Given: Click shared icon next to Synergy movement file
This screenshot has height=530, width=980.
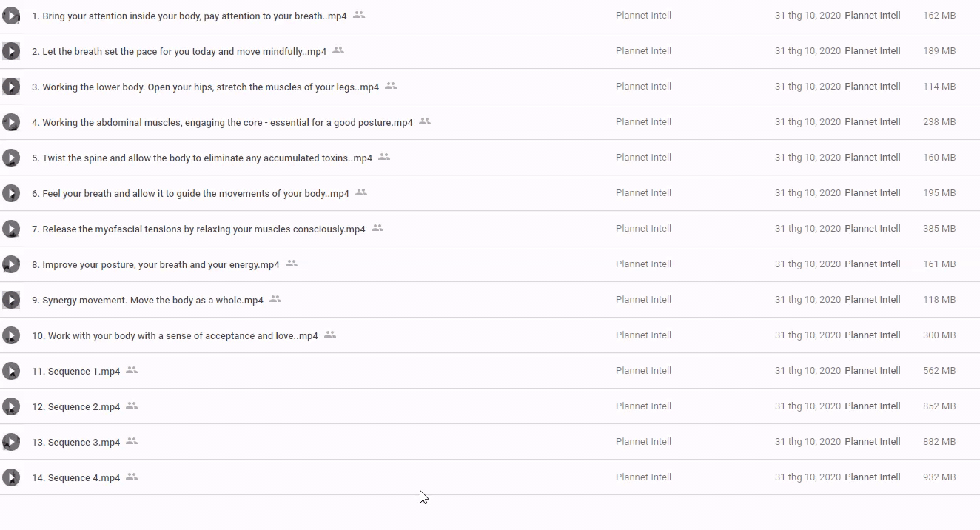Looking at the screenshot, I should [275, 299].
